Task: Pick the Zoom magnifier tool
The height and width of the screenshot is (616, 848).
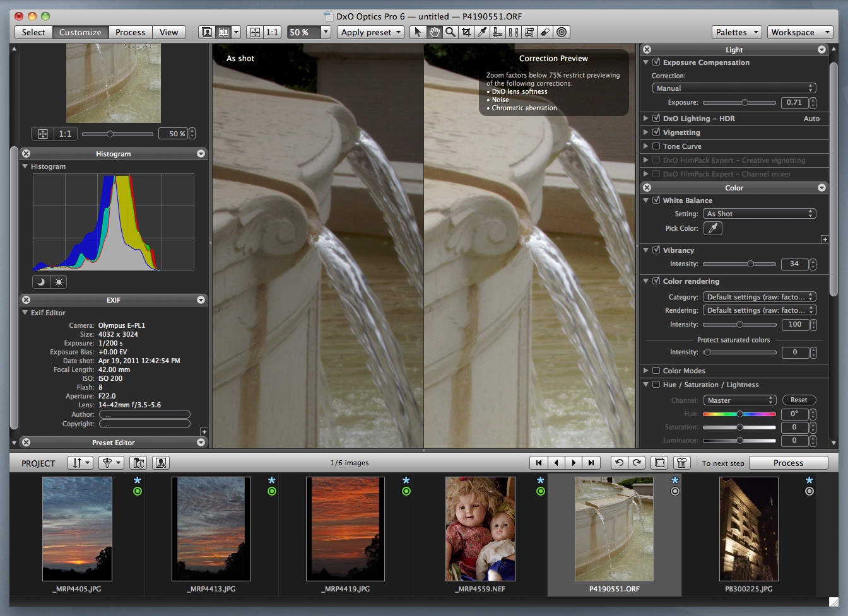Action: [x=450, y=32]
